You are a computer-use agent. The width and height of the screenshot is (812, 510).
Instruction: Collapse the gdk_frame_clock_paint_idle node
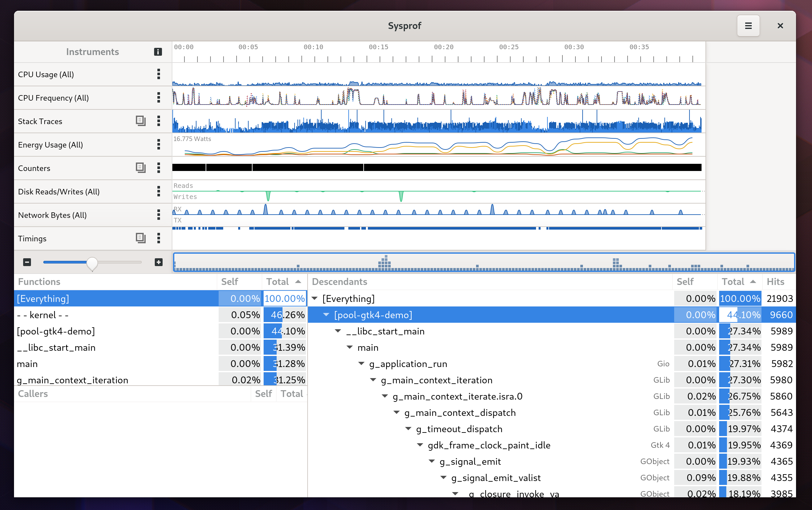(x=420, y=445)
